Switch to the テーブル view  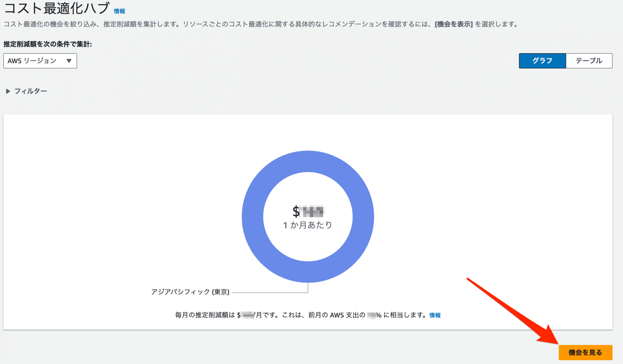[x=589, y=61]
